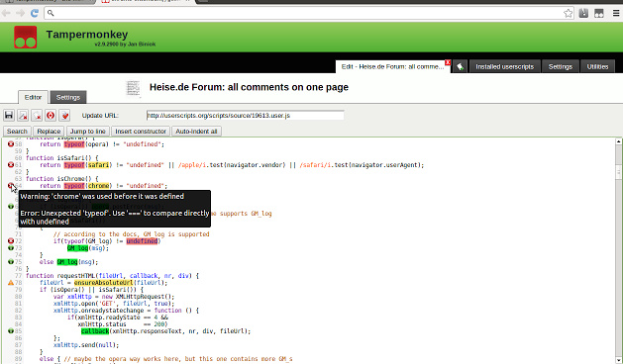
Task: Click the Update URL input field
Action: pyautogui.click(x=246, y=116)
